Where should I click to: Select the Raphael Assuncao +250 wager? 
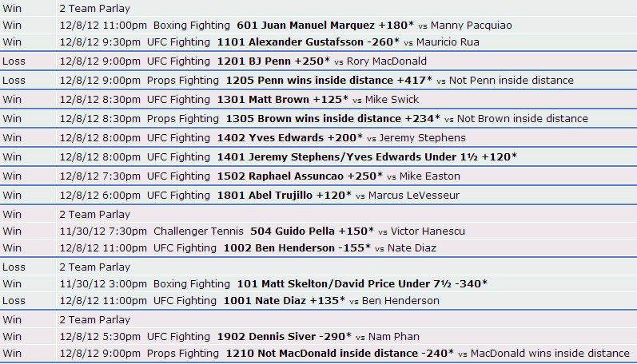pos(300,176)
